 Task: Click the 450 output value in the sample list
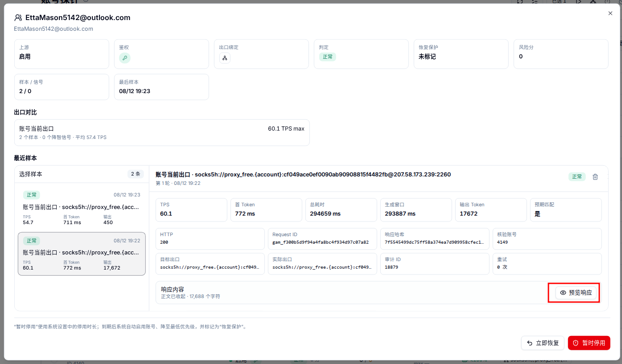point(108,222)
